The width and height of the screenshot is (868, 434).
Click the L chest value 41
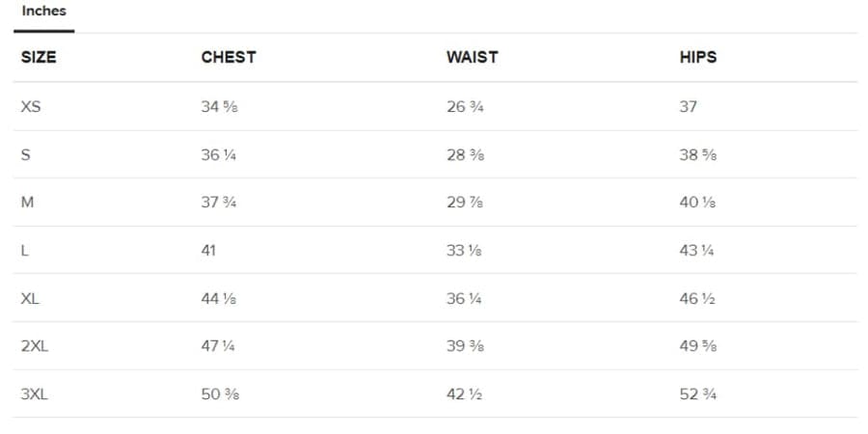(208, 250)
